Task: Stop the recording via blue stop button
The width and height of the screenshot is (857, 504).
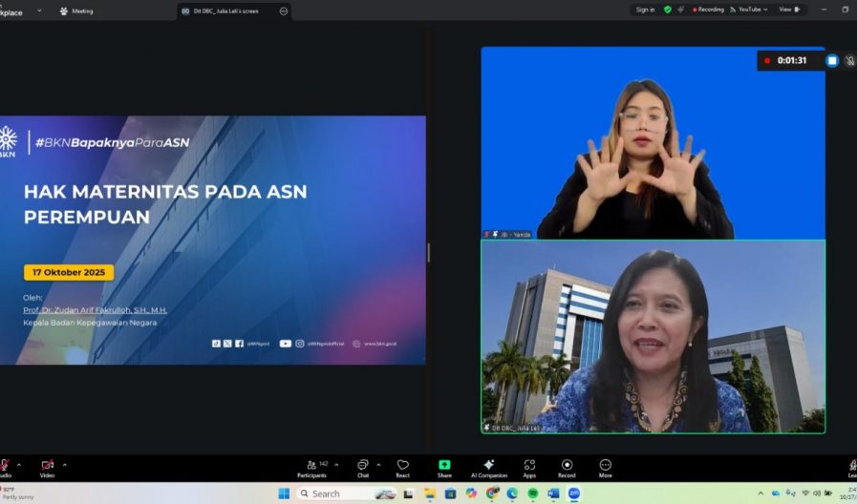Action: point(831,60)
